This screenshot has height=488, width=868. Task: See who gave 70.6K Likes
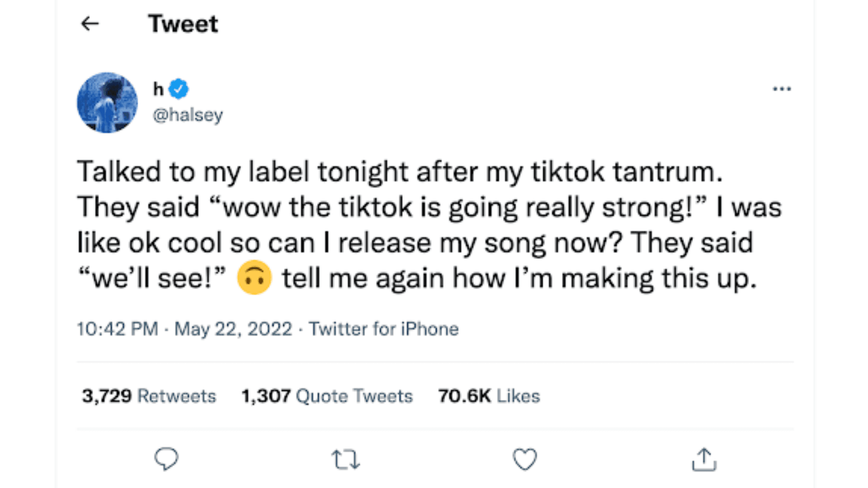point(488,395)
